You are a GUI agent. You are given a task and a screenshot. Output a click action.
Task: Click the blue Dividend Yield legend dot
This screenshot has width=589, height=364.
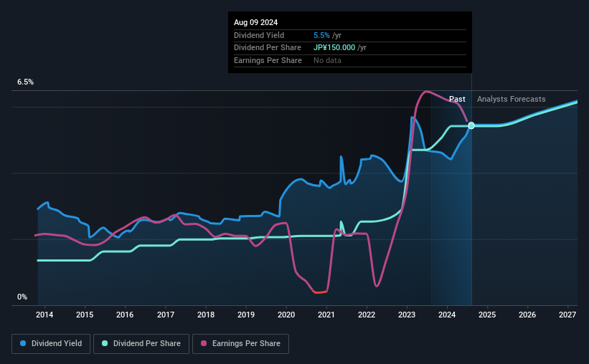click(23, 343)
